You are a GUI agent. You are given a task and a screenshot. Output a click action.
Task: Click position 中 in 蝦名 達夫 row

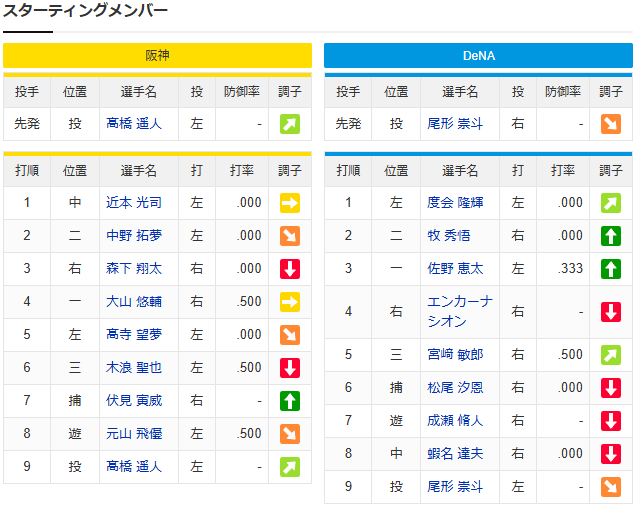[x=396, y=454]
